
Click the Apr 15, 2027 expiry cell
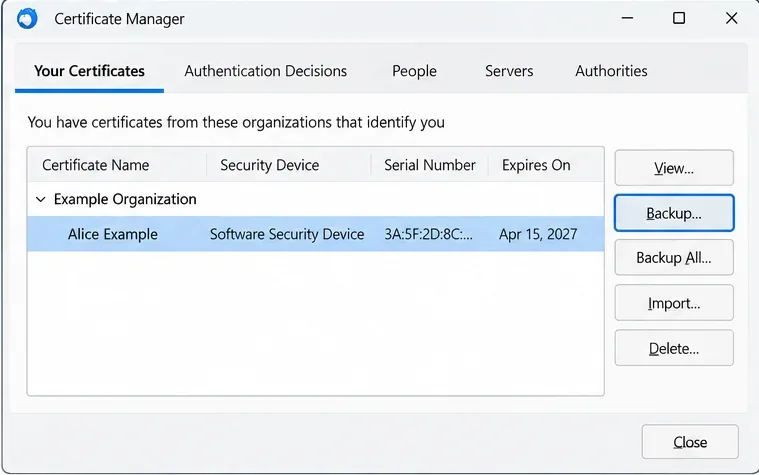tap(538, 234)
